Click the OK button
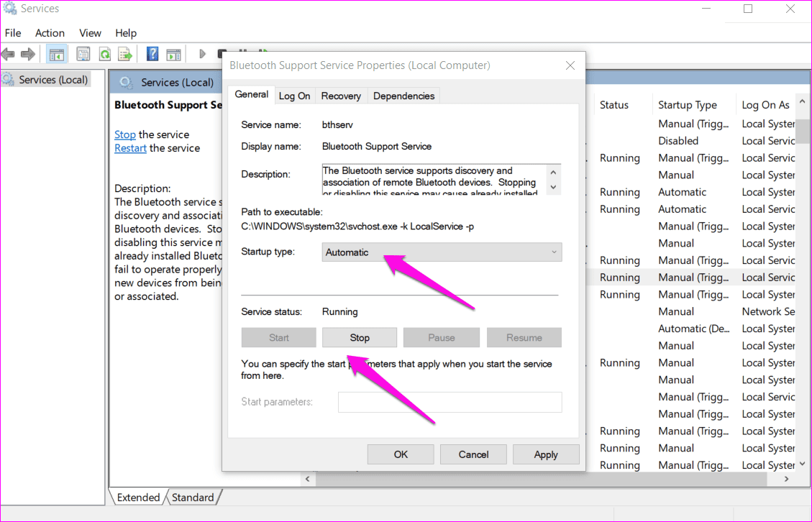 (401, 454)
